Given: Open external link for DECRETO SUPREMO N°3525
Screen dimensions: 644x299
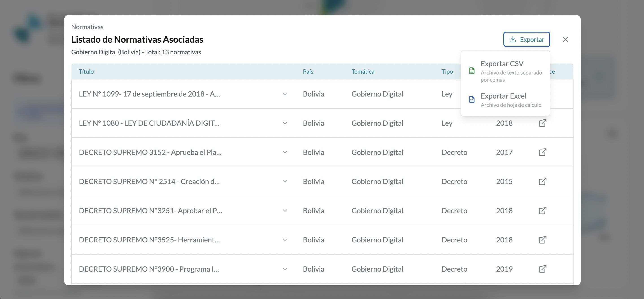Looking at the screenshot, I should (x=542, y=240).
